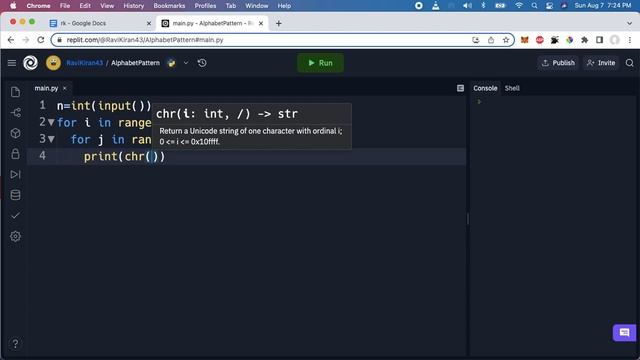Open the version history icon
Viewport: 640px width, 360px height.
click(202, 63)
